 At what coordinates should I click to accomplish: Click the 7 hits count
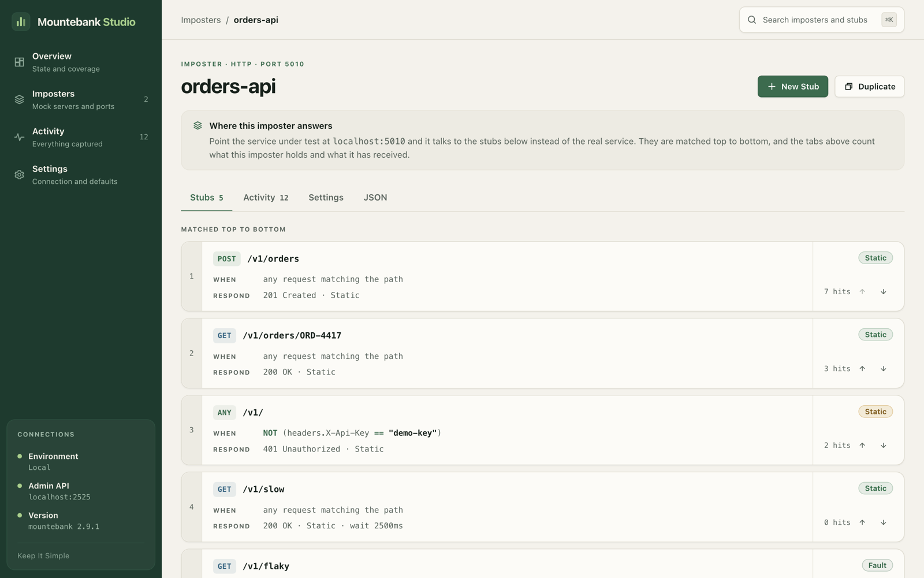click(x=837, y=292)
